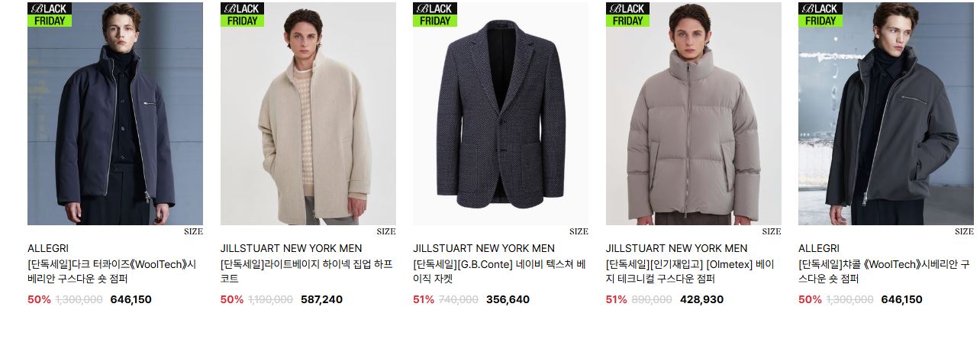Screen dimensions: 980x339
Task: Show SIZE options for the beige half coat
Action: [386, 231]
